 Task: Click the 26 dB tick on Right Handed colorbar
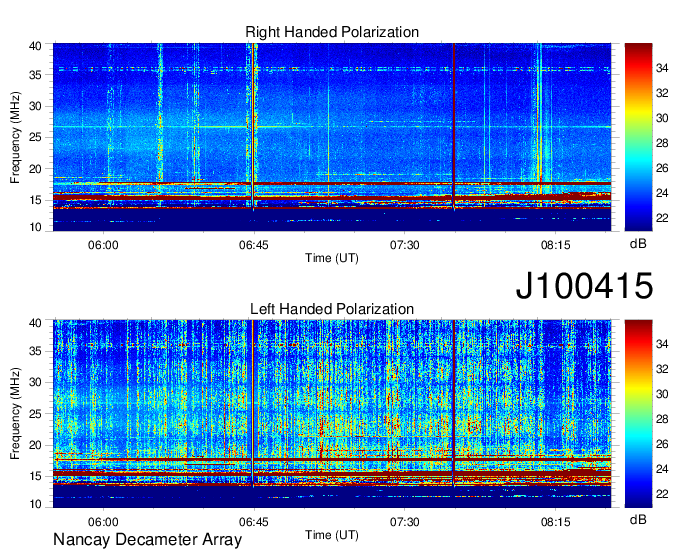tap(662, 168)
